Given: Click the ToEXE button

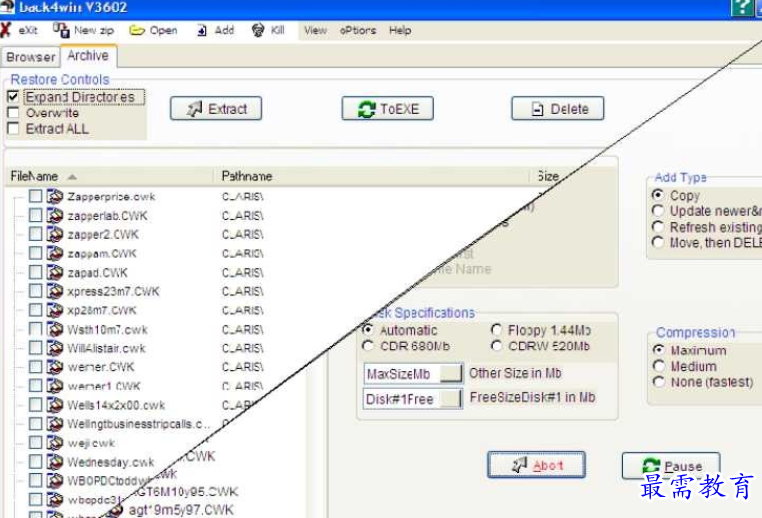Looking at the screenshot, I should [388, 108].
